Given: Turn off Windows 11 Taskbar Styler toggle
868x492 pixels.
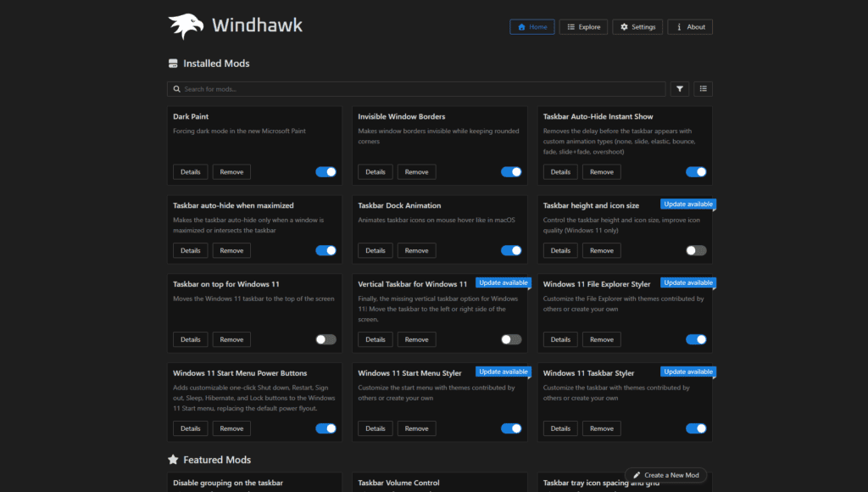Looking at the screenshot, I should coord(696,428).
